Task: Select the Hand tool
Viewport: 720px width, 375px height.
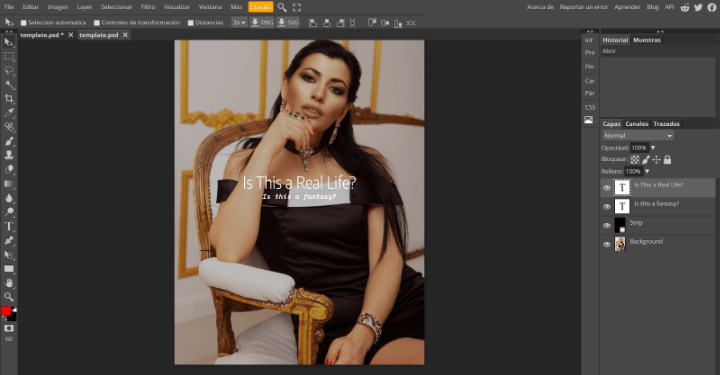Action: point(9,283)
